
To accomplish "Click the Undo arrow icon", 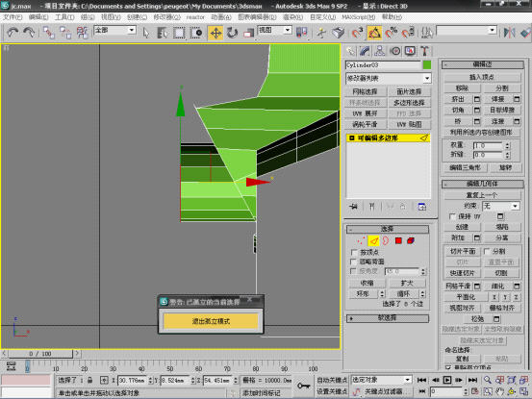I will 13,33.
